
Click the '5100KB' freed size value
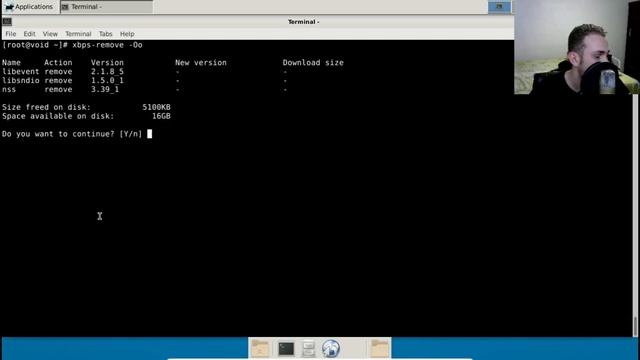tap(156, 107)
